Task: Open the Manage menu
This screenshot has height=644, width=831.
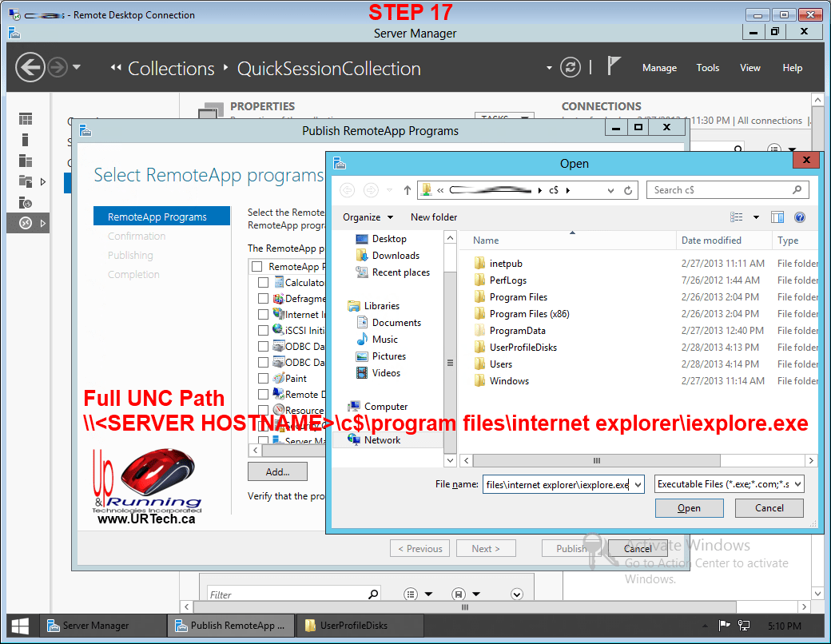Action: pos(659,68)
